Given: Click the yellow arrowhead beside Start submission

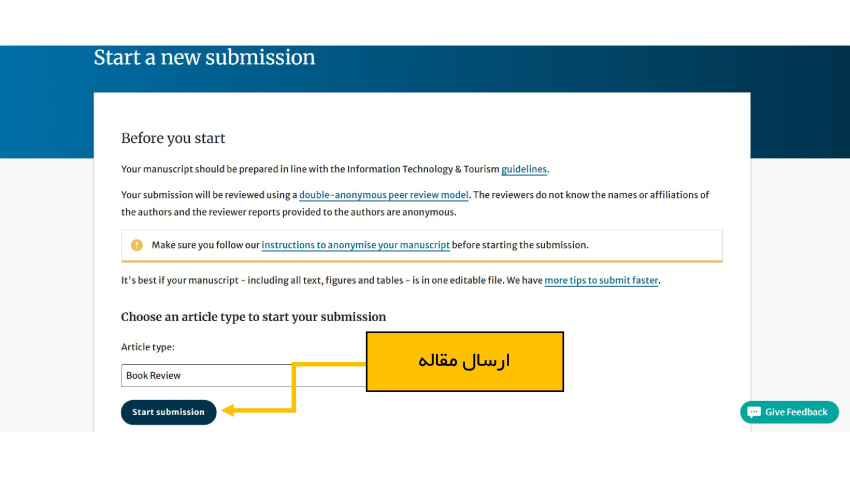Looking at the screenshot, I should pos(228,411).
